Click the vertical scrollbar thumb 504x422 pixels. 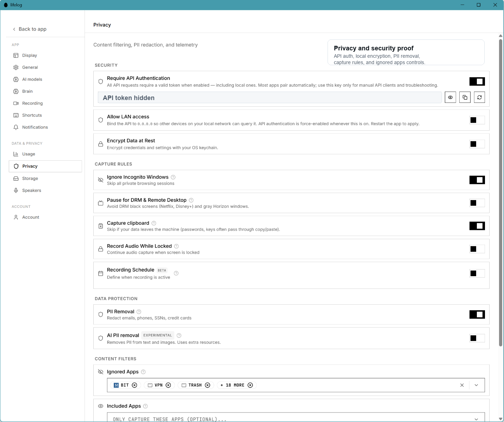[500, 193]
